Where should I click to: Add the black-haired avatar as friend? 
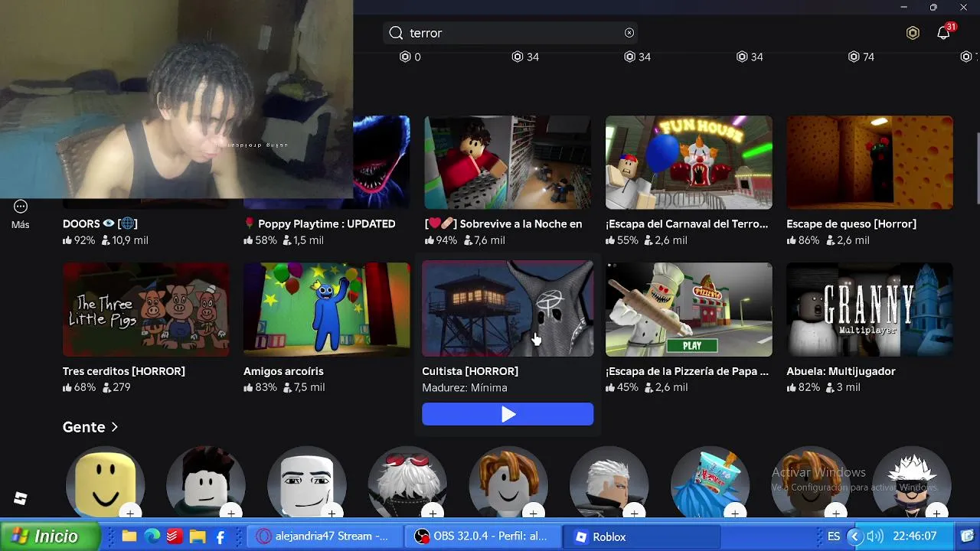tap(231, 512)
